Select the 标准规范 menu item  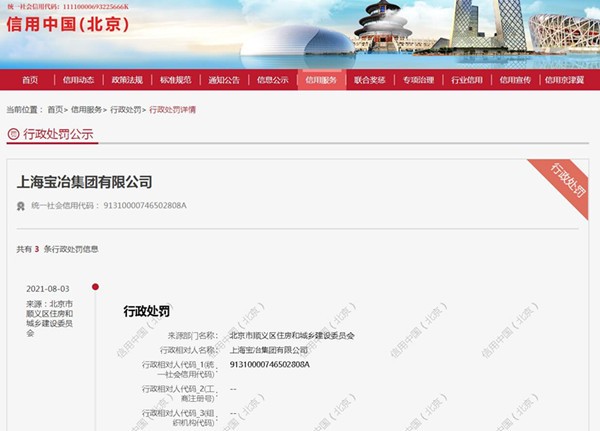[175, 80]
